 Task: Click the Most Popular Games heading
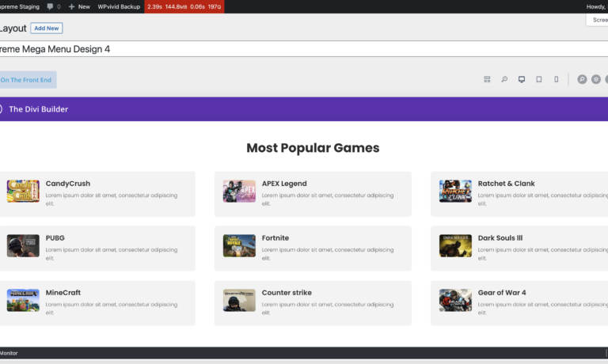(313, 148)
